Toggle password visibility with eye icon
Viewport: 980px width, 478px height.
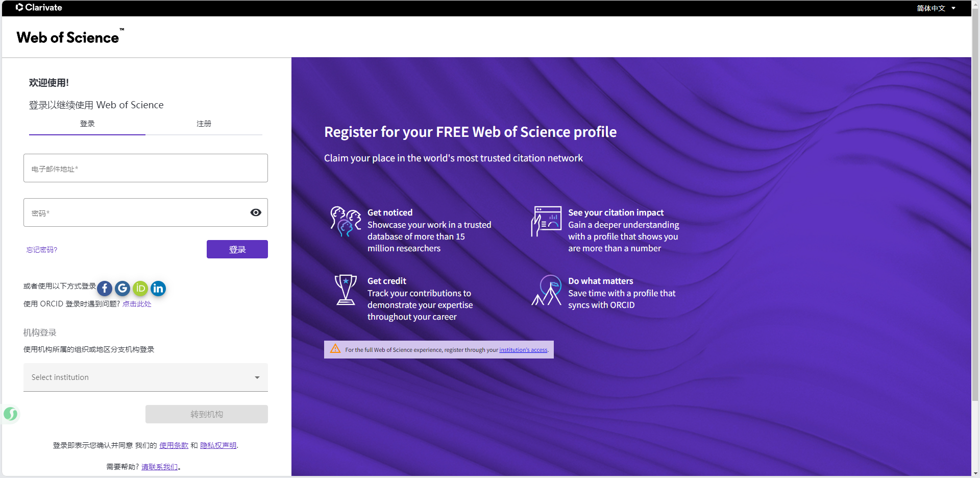256,212
